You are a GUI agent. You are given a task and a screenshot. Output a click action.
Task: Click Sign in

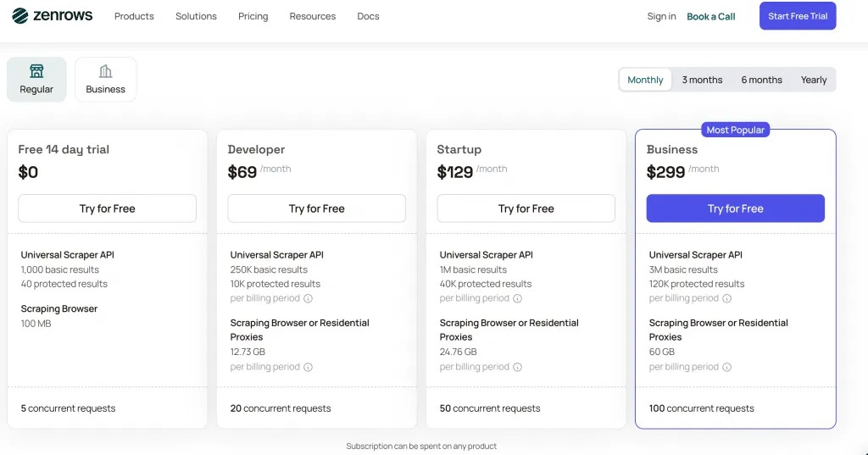pos(661,17)
